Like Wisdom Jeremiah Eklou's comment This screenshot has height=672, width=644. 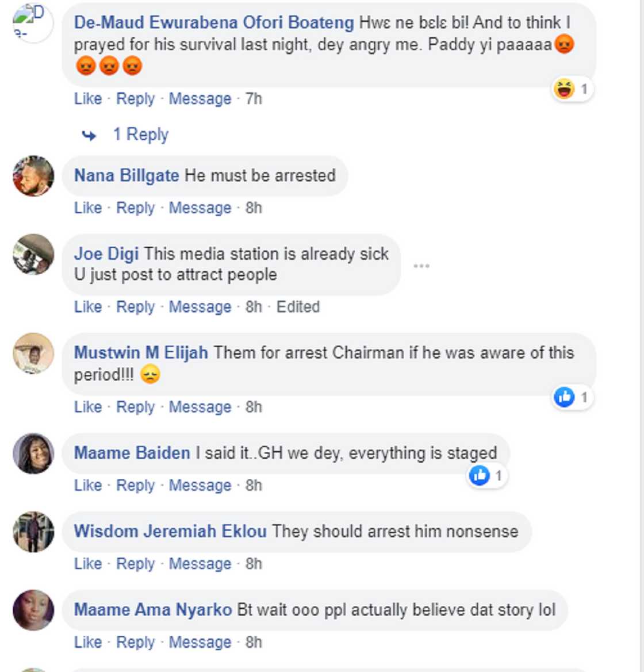tap(88, 564)
